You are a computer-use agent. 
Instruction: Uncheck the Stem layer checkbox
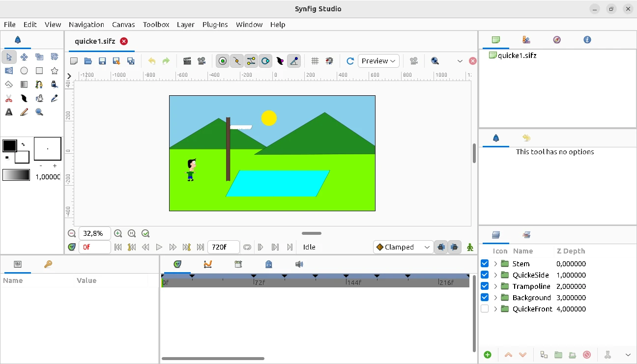pyautogui.click(x=485, y=264)
